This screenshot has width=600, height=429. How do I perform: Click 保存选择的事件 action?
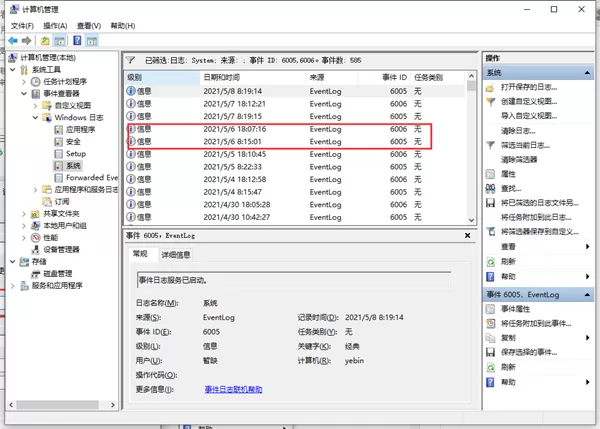(529, 352)
